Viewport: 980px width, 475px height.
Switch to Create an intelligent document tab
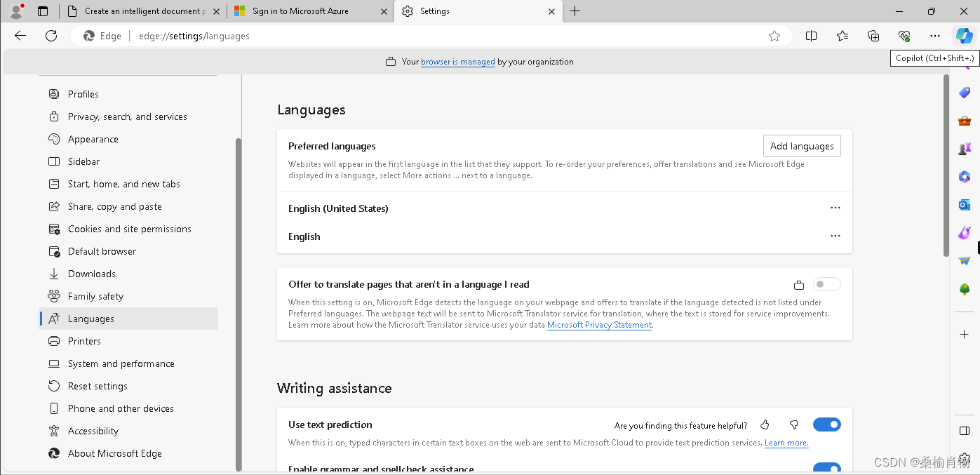click(x=142, y=11)
